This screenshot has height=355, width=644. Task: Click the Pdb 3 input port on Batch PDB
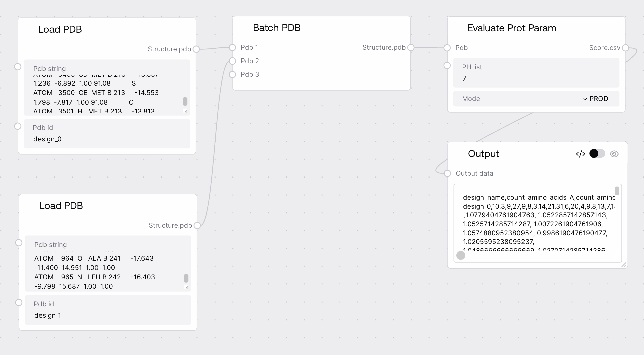pyautogui.click(x=232, y=74)
